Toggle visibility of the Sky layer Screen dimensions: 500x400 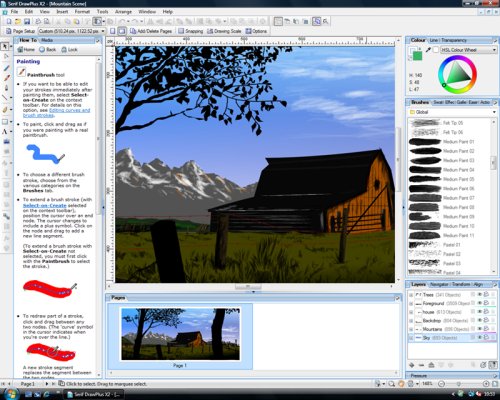point(480,337)
